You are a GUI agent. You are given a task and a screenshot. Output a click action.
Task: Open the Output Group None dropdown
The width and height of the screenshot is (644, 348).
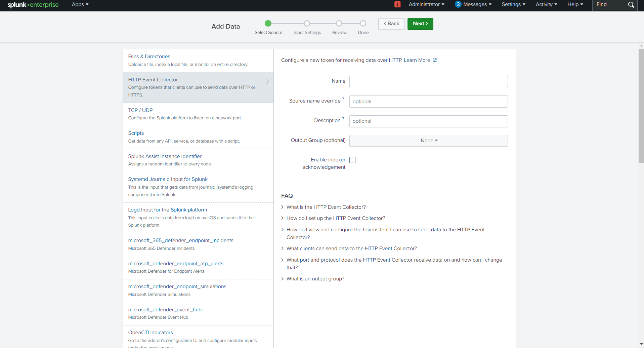coord(428,141)
